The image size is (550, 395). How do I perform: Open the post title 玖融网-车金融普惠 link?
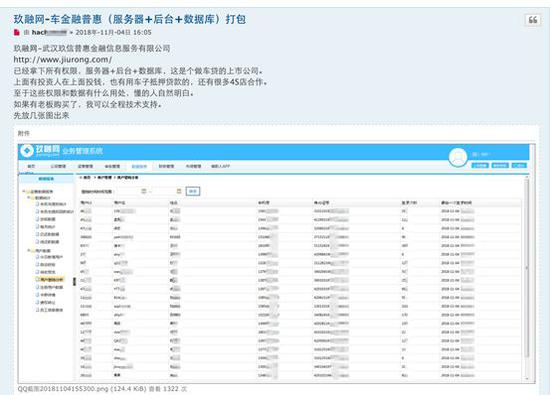(129, 19)
